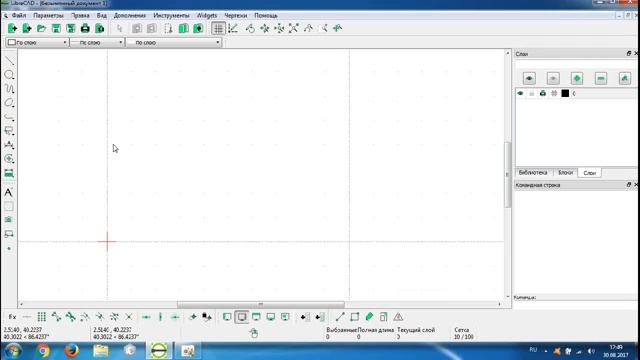Select the Circle tool in left toolbar
Screen dimensions: 640x360
click(x=9, y=75)
